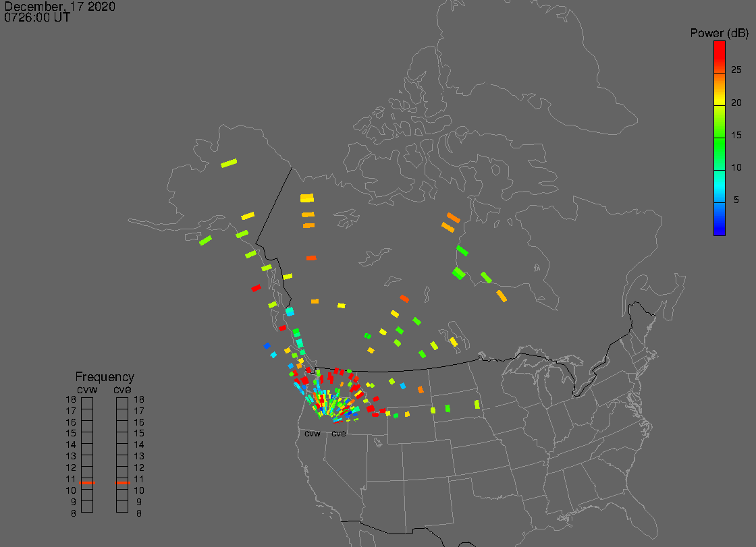The image size is (756, 547).
Task: Click the 8 label beside the cve bar
Action: (x=139, y=513)
